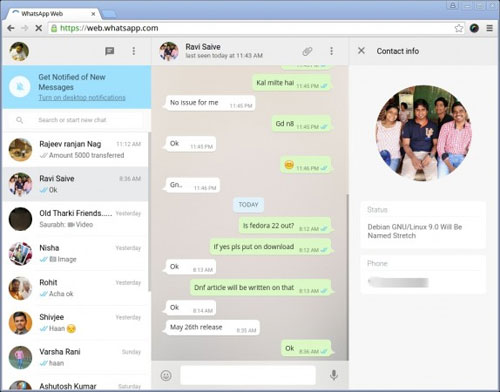The image size is (500, 392).
Task: Click the 'Is fedora 22 out?' message
Action: 285,226
